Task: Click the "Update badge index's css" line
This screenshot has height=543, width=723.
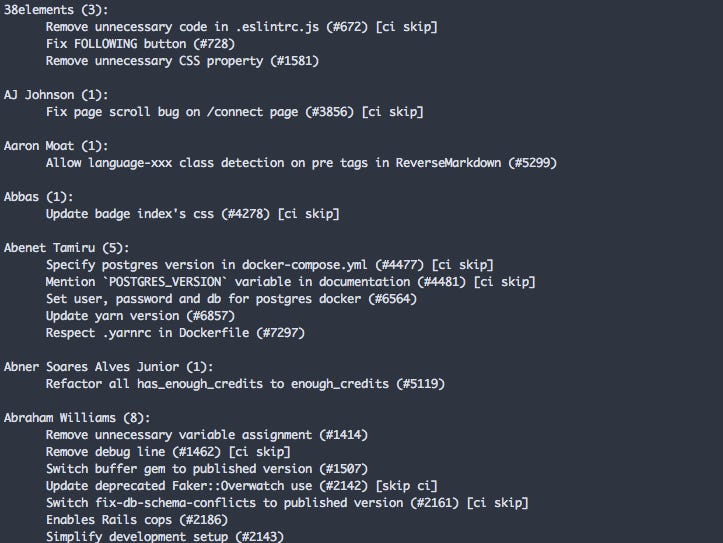Action: tap(192, 213)
